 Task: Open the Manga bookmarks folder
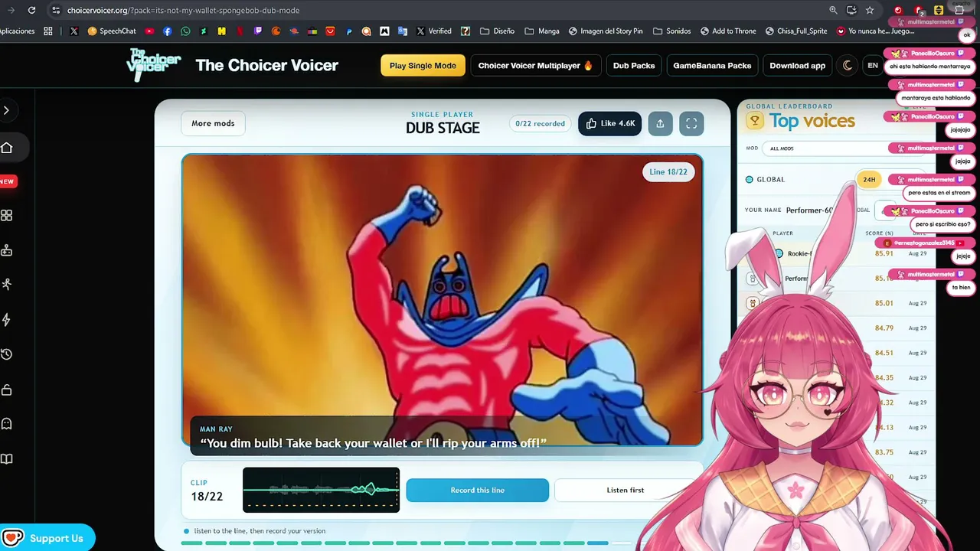(x=542, y=31)
